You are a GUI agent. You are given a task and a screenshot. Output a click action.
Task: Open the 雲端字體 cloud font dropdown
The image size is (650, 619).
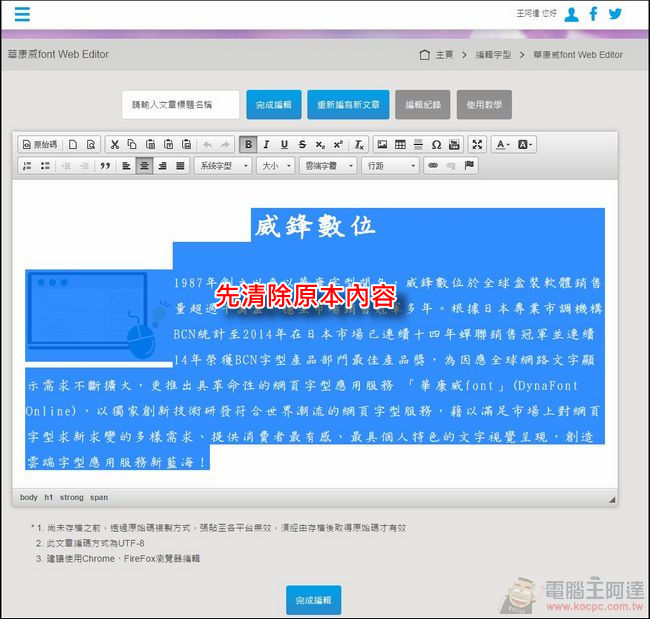[328, 166]
